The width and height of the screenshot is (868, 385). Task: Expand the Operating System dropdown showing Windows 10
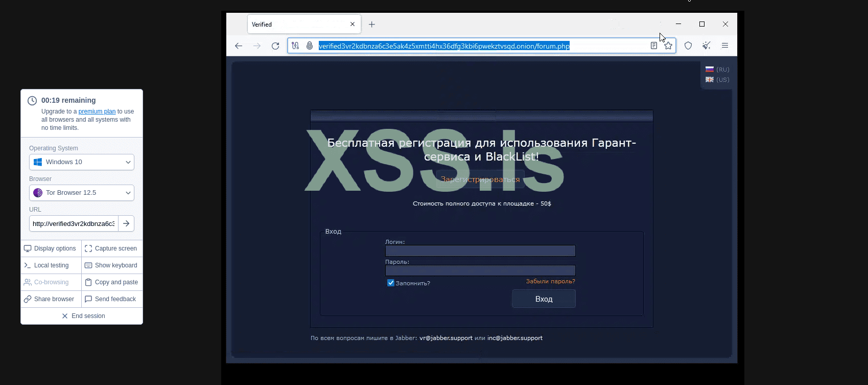point(82,162)
